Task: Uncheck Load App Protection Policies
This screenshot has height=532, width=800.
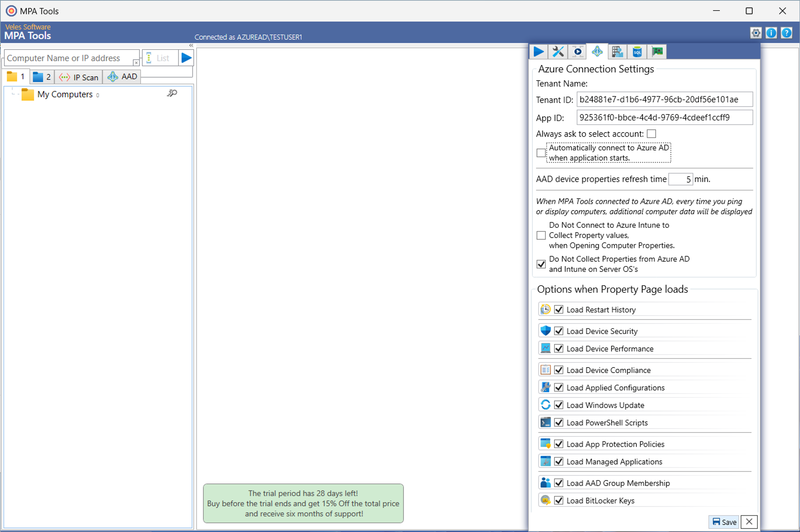Action: tap(559, 444)
